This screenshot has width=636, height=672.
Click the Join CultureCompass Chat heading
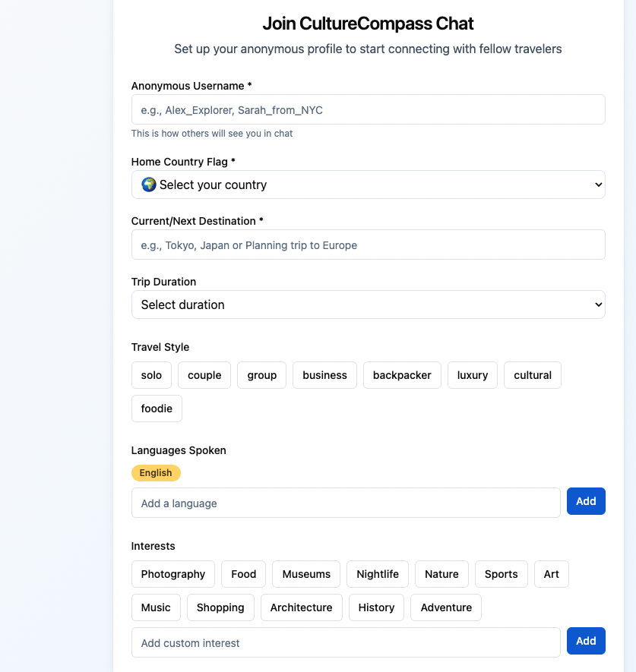pos(368,24)
